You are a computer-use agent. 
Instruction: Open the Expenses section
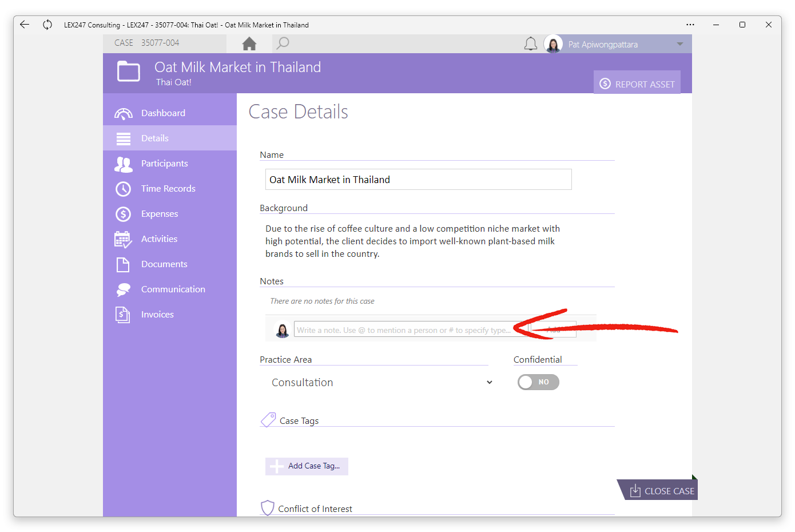click(x=170, y=213)
